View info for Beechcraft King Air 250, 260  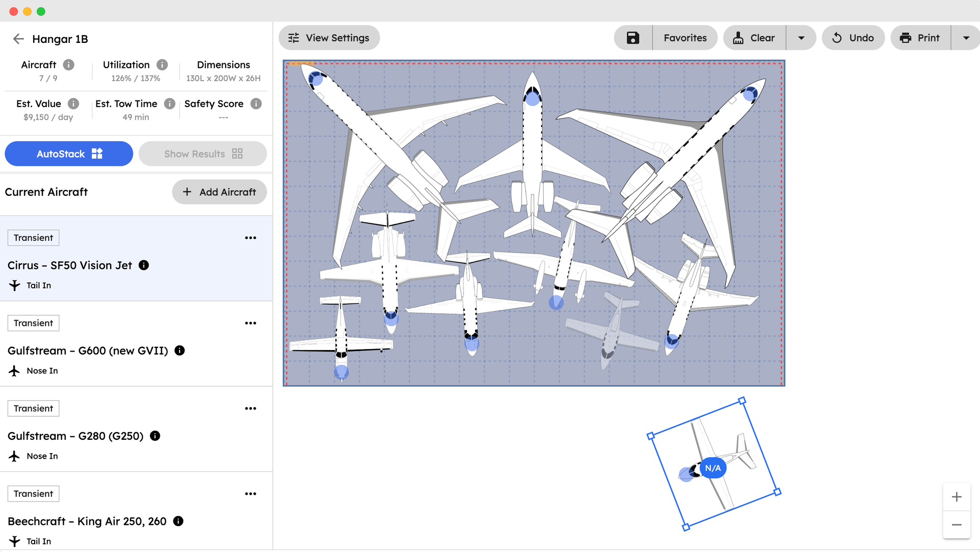coord(178,521)
